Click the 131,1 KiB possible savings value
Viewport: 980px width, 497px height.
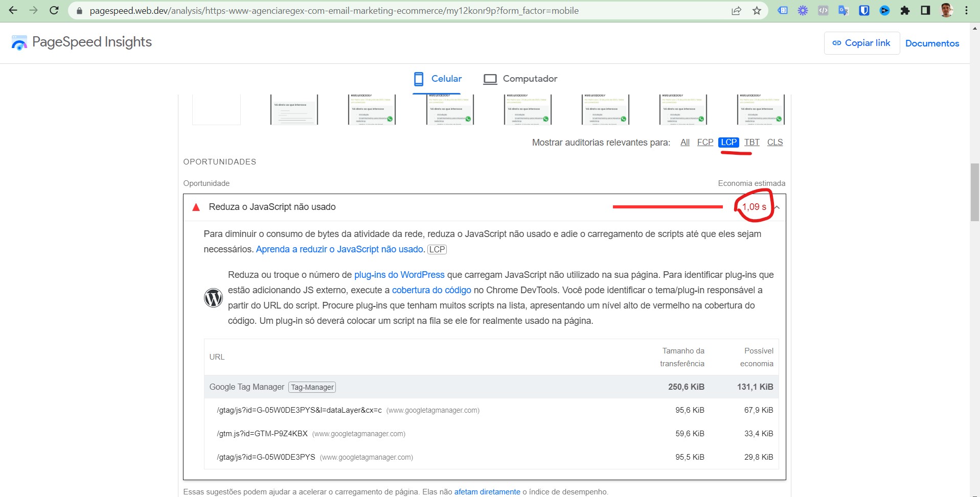click(755, 387)
